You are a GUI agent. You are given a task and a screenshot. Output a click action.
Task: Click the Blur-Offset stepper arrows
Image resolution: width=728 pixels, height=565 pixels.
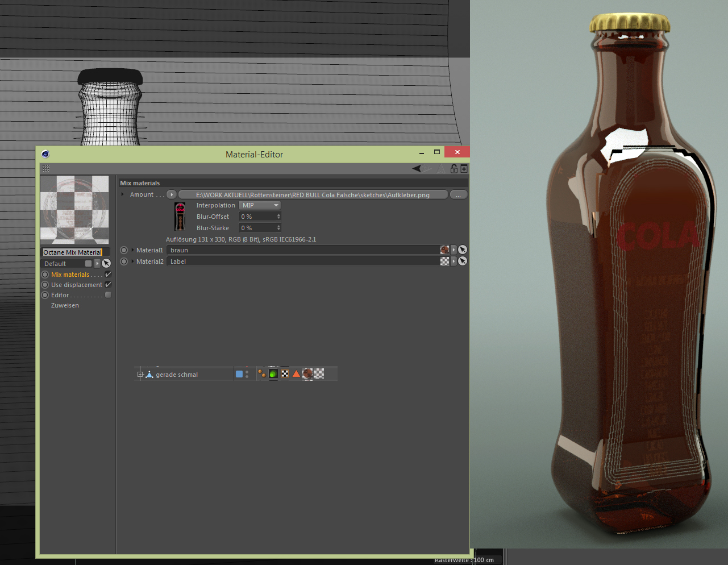[x=278, y=217]
